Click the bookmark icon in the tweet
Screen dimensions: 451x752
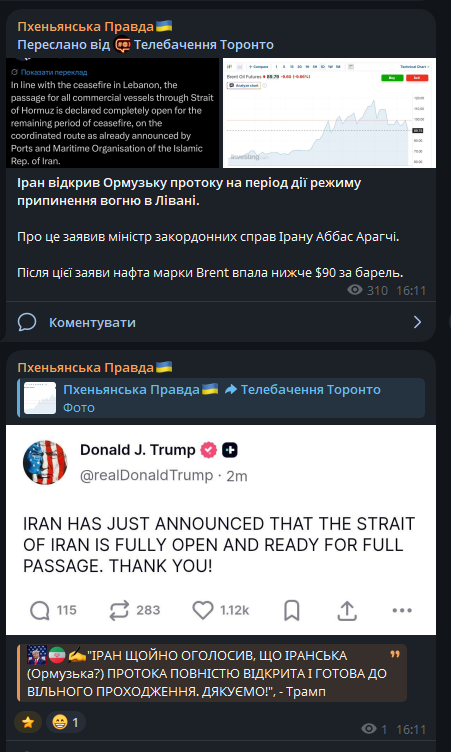click(x=292, y=611)
